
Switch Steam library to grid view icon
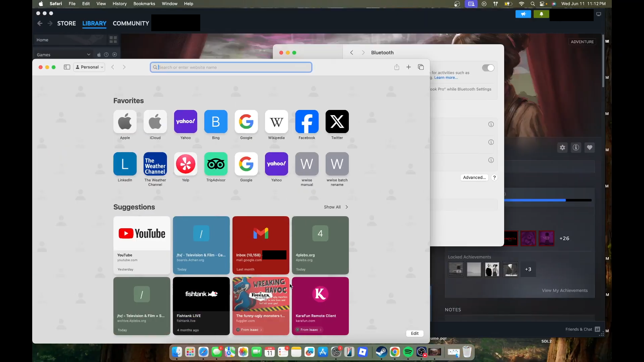113,40
